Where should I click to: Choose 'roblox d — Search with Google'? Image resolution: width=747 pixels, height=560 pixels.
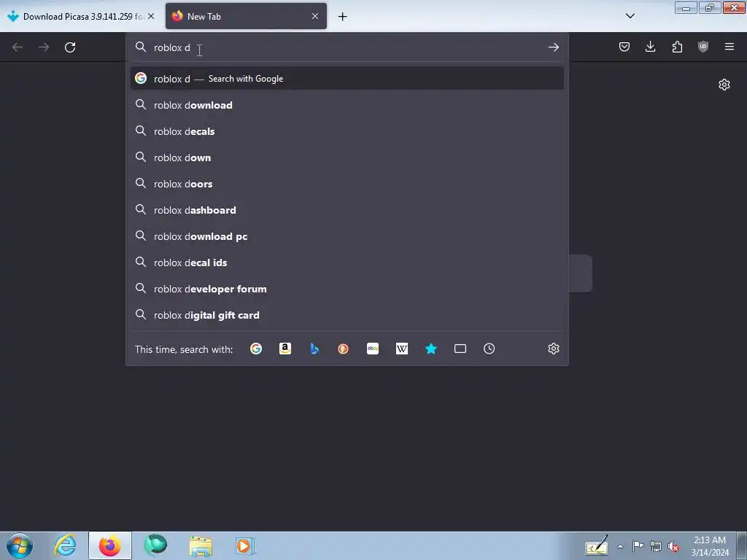pyautogui.click(x=347, y=79)
